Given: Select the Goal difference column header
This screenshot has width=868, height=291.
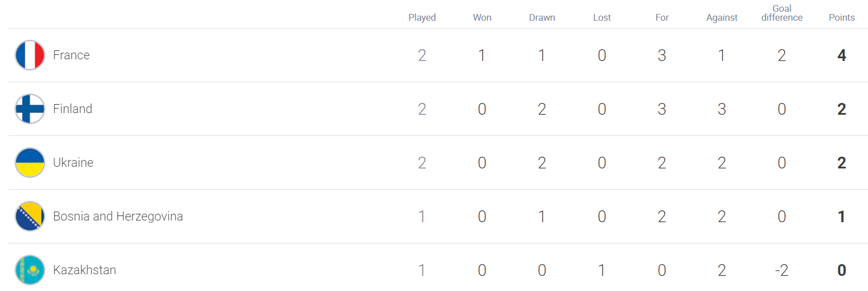Looking at the screenshot, I should pyautogui.click(x=782, y=13).
